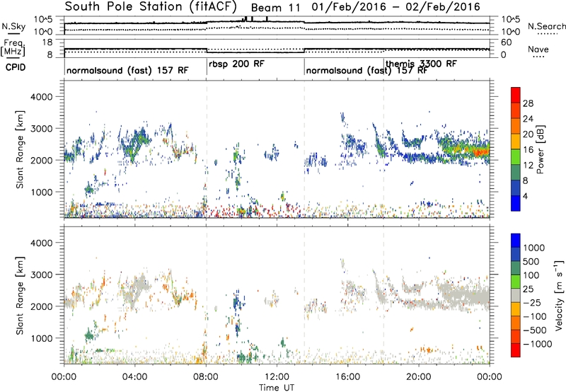Click the first 'normalsound (fast) 157 RF' label
This screenshot has width=566, height=392.
pos(127,70)
